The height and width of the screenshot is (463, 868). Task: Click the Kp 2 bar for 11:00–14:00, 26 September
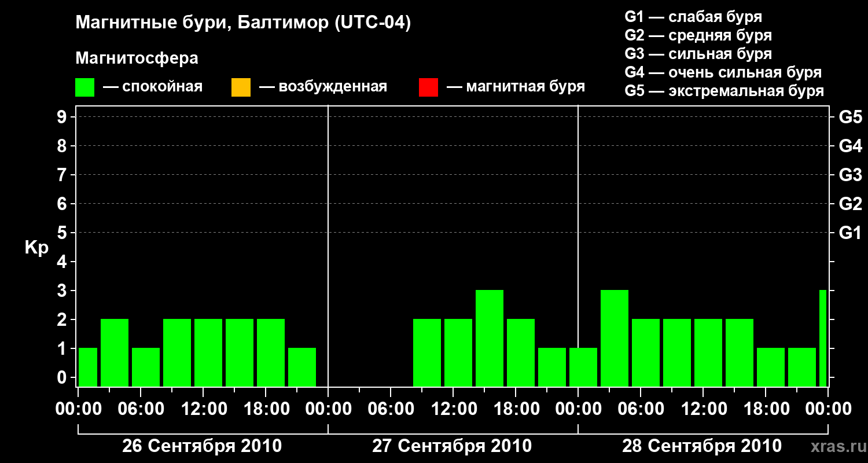pos(208,353)
